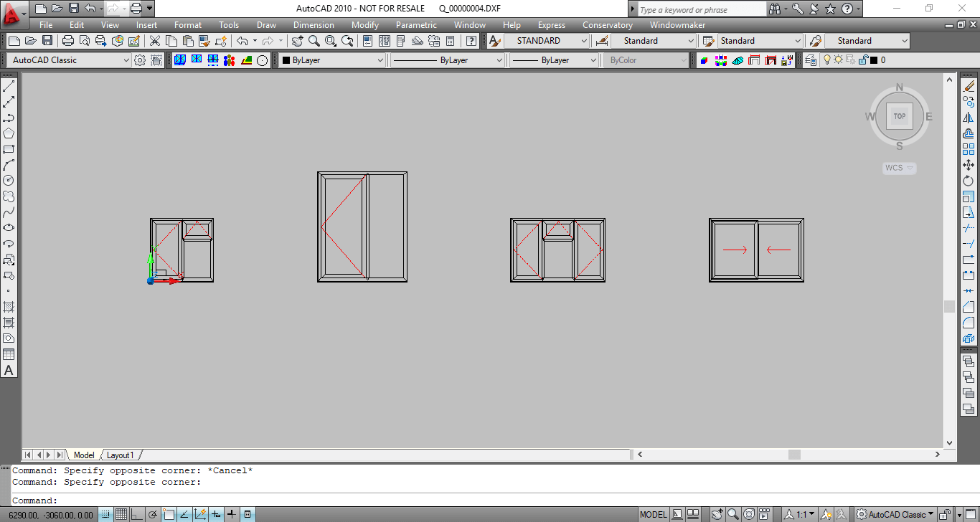
Task: Click the WCS coordinate system button
Action: (x=898, y=168)
